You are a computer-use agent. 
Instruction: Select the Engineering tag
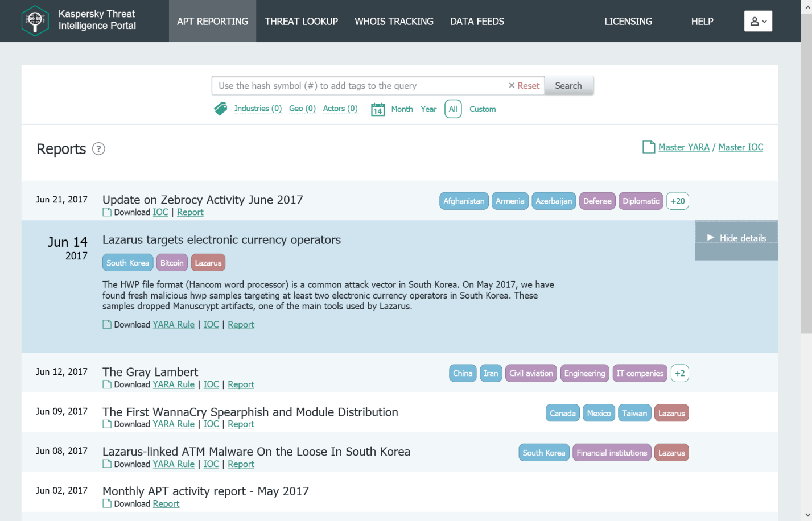[x=585, y=373]
